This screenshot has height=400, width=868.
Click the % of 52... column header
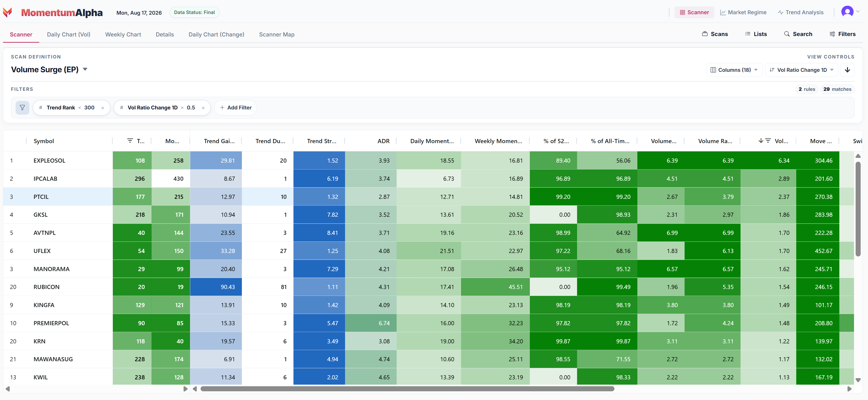coord(556,141)
